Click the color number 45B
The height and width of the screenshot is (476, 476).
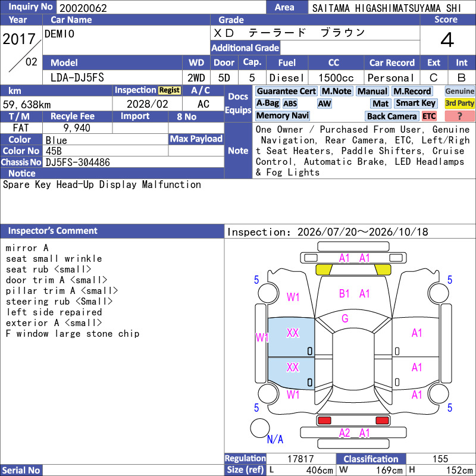(54, 151)
